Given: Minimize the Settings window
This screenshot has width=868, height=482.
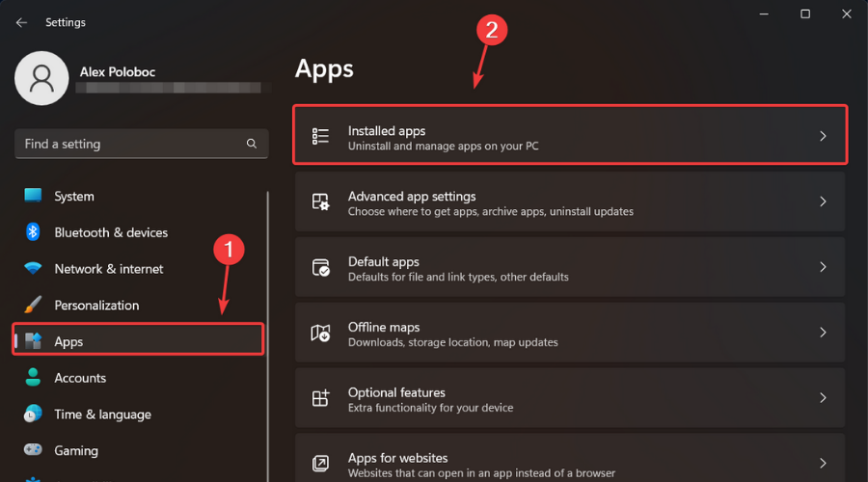Looking at the screenshot, I should point(764,13).
